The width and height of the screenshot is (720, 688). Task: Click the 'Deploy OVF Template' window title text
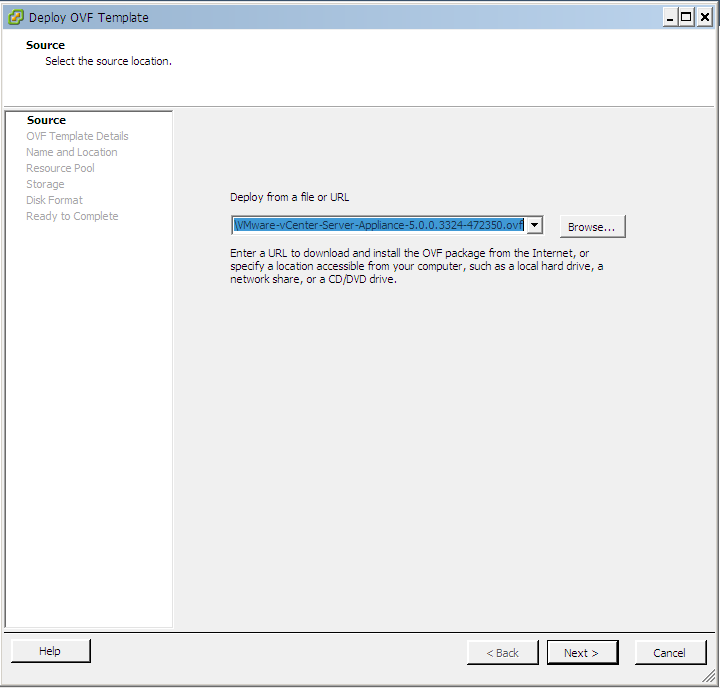click(x=89, y=17)
